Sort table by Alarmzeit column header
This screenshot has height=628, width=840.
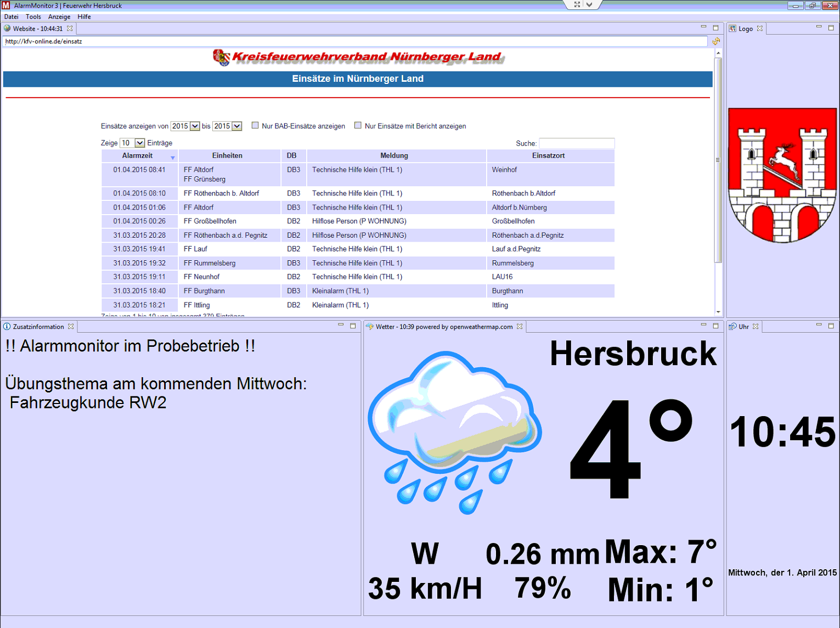click(138, 156)
